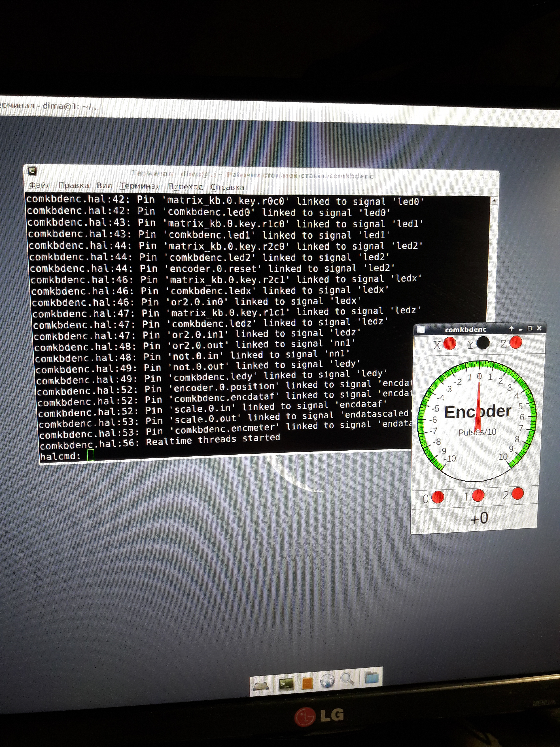Open the Файл menu

coord(40,185)
